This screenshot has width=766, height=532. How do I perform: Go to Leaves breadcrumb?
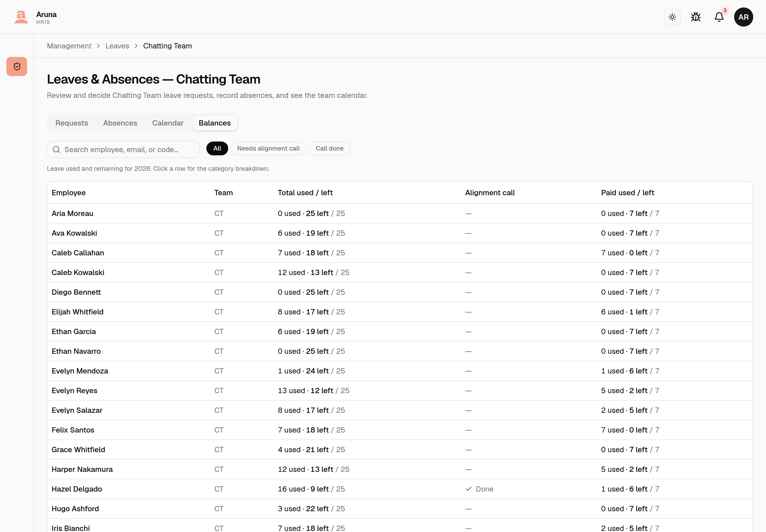coord(117,46)
